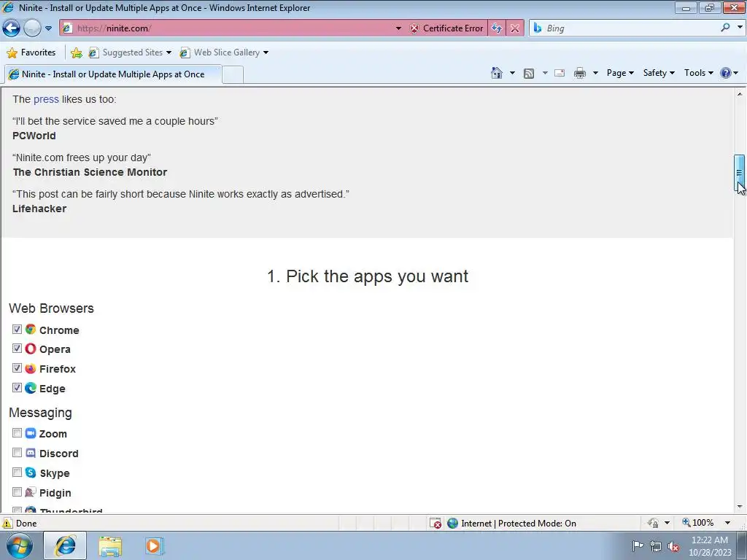Image resolution: width=747 pixels, height=560 pixels.
Task: Stop page loading with the X icon
Action: tap(515, 28)
